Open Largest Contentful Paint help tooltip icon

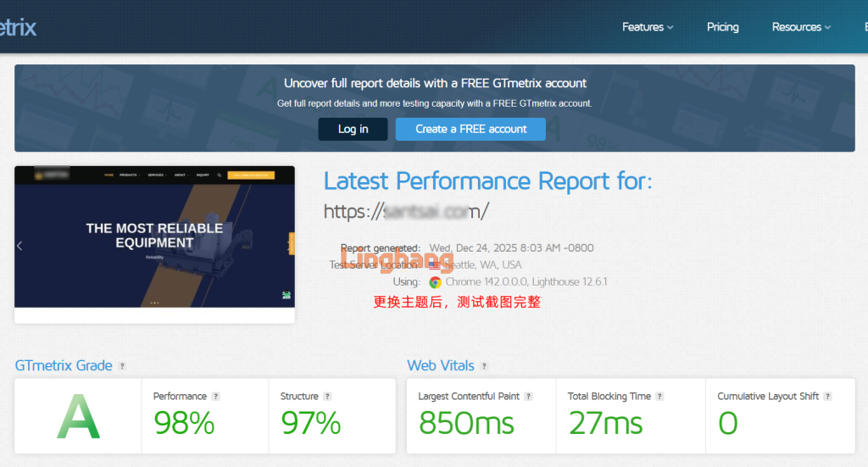coord(528,397)
